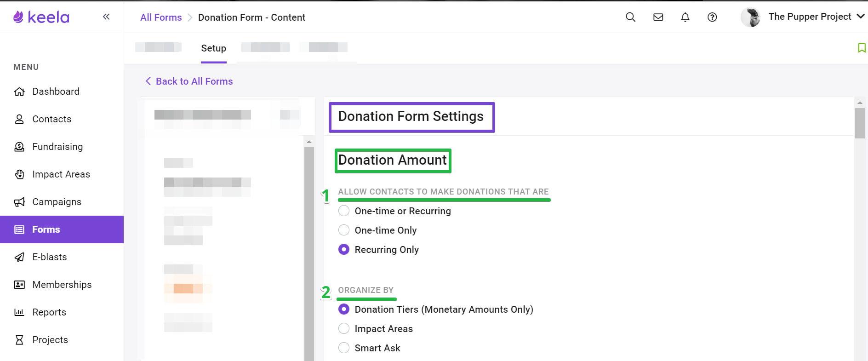
Task: Click the left panel scroll up arrow
Action: 309,142
